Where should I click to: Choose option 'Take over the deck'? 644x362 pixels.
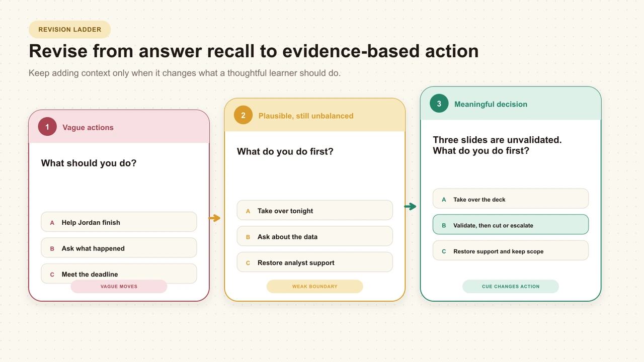510,199
